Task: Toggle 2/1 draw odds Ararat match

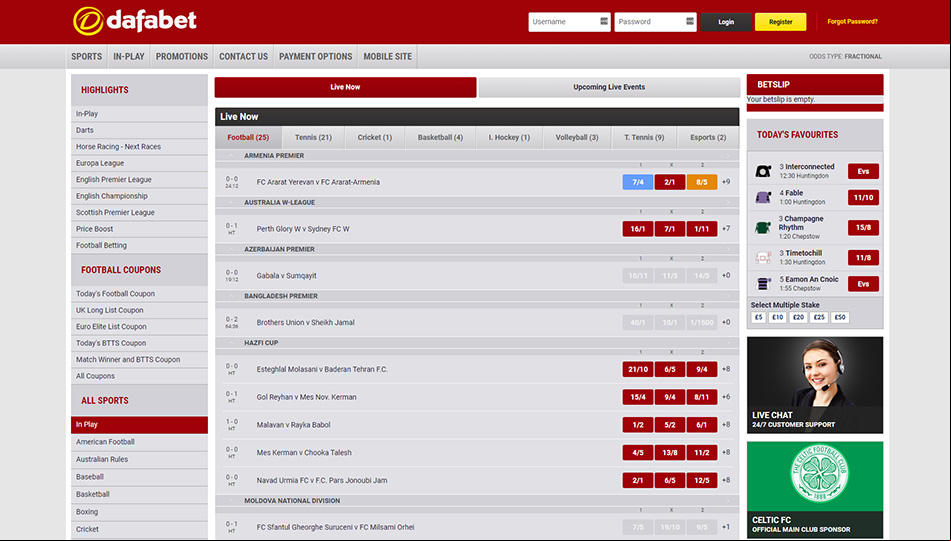Action: (670, 182)
